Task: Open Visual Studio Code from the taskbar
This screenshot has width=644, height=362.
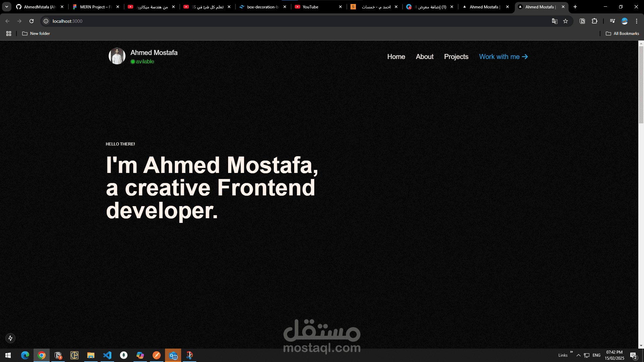Action: pyautogui.click(x=107, y=355)
